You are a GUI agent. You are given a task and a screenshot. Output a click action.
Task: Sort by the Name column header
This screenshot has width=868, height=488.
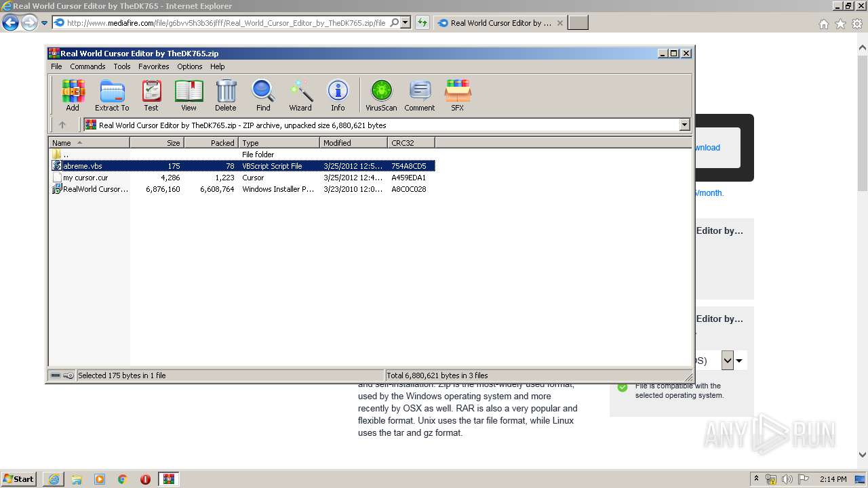[x=89, y=143]
